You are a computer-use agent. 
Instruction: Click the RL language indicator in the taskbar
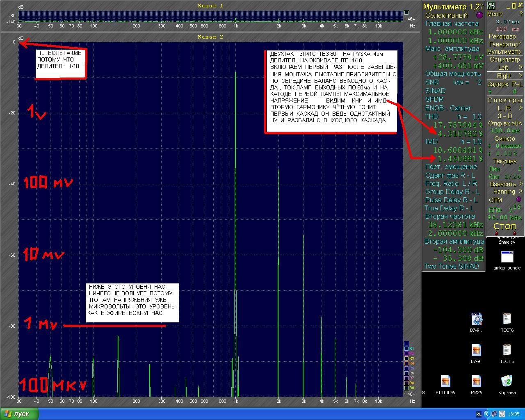[479, 414]
